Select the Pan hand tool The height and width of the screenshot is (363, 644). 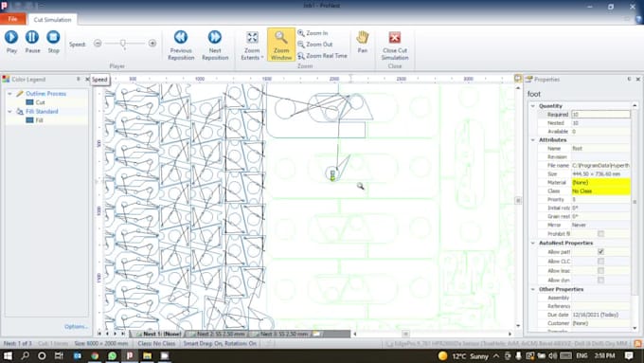click(x=362, y=42)
